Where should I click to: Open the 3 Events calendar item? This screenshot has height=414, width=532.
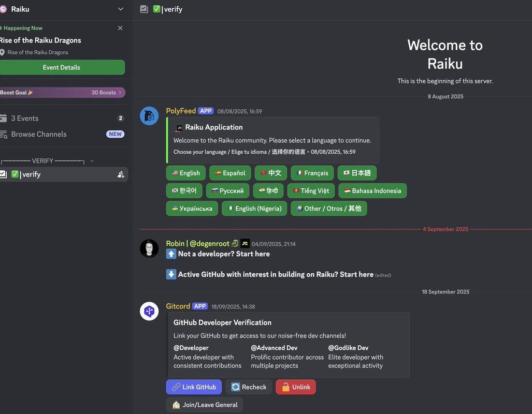tap(25, 119)
